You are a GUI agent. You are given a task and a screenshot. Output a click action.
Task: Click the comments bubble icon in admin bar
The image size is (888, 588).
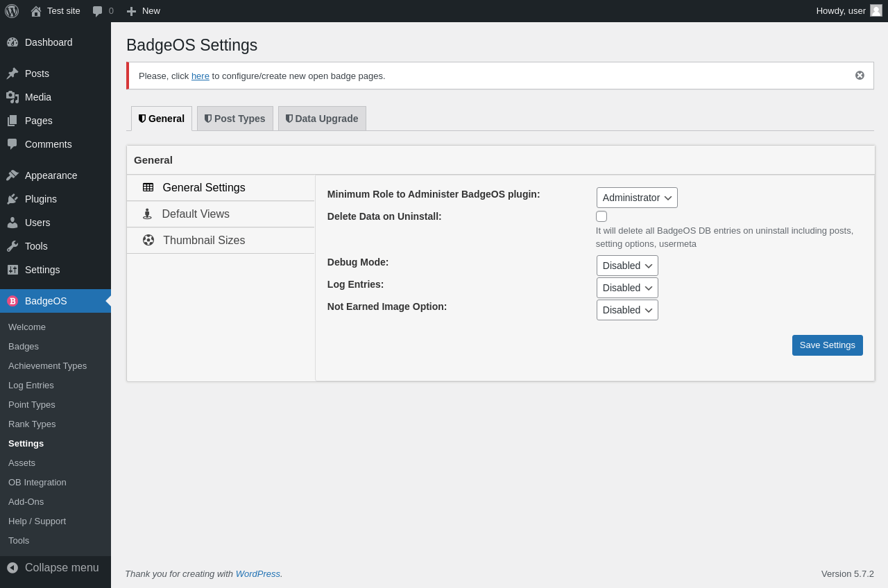tap(98, 11)
